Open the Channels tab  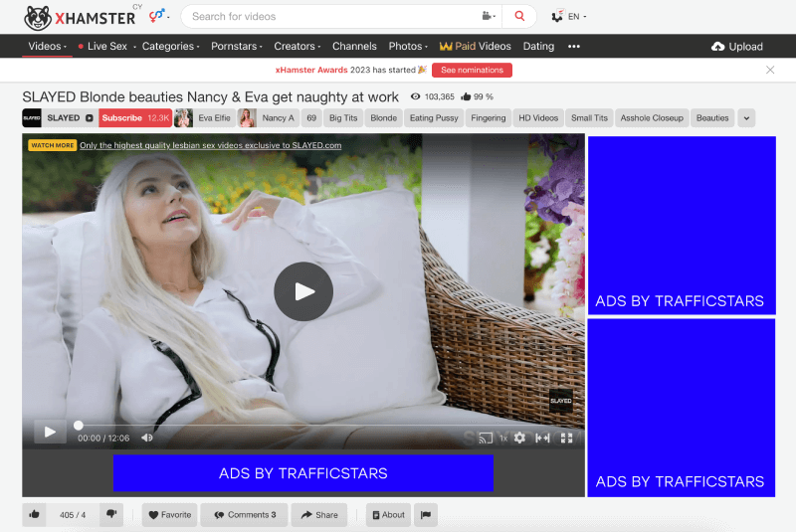tap(354, 46)
